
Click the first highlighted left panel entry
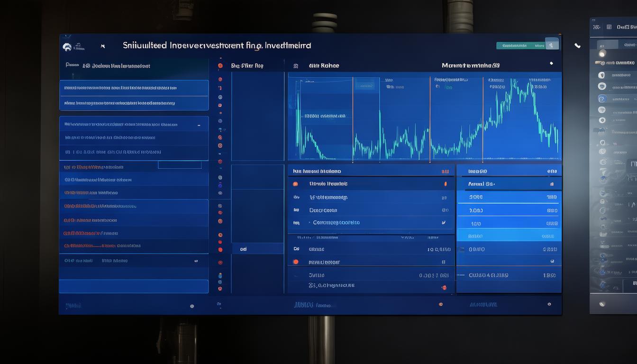click(x=134, y=88)
